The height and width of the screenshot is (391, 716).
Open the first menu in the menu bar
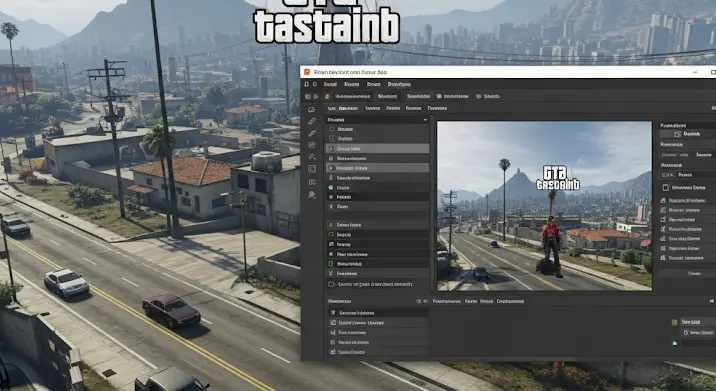[x=330, y=84]
